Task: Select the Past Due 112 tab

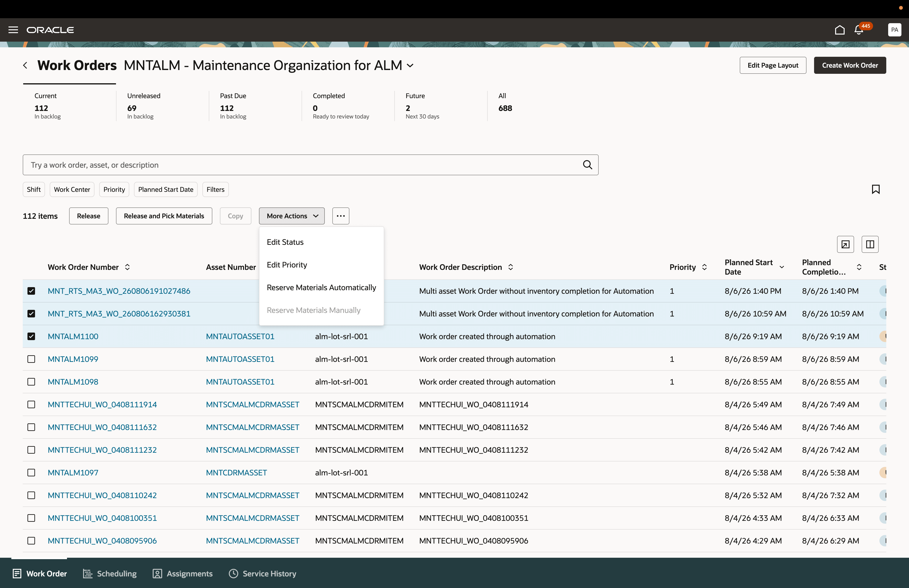Action: (255, 106)
